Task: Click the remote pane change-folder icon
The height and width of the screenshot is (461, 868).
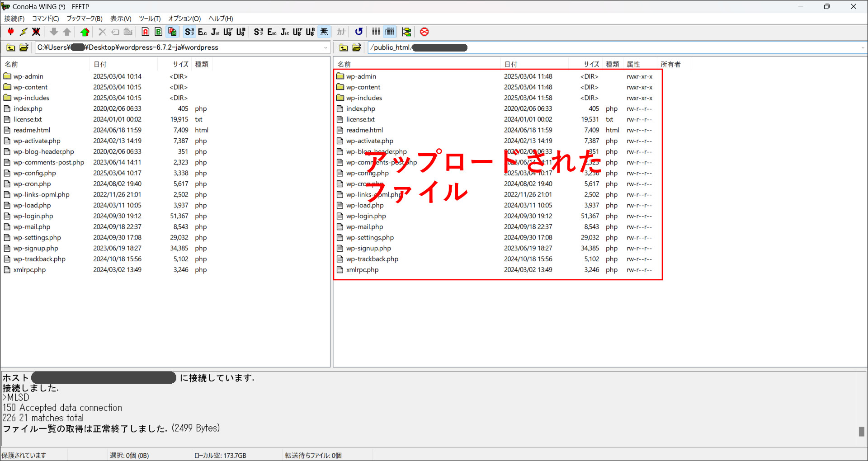Action: point(357,47)
